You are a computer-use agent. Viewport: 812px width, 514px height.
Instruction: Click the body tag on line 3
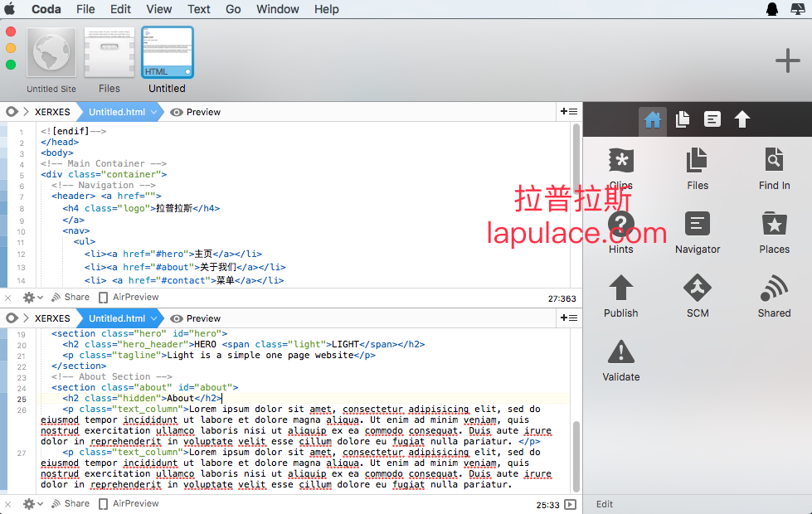pos(57,153)
